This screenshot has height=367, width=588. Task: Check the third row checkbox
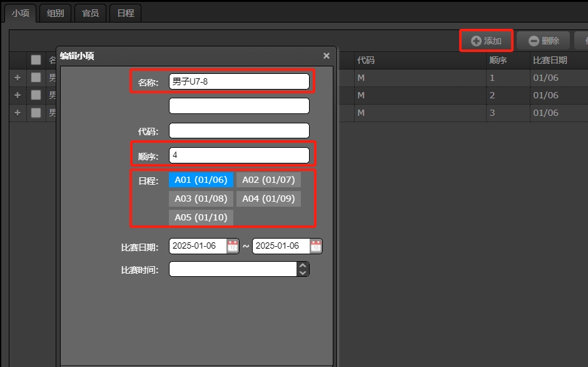pos(36,113)
